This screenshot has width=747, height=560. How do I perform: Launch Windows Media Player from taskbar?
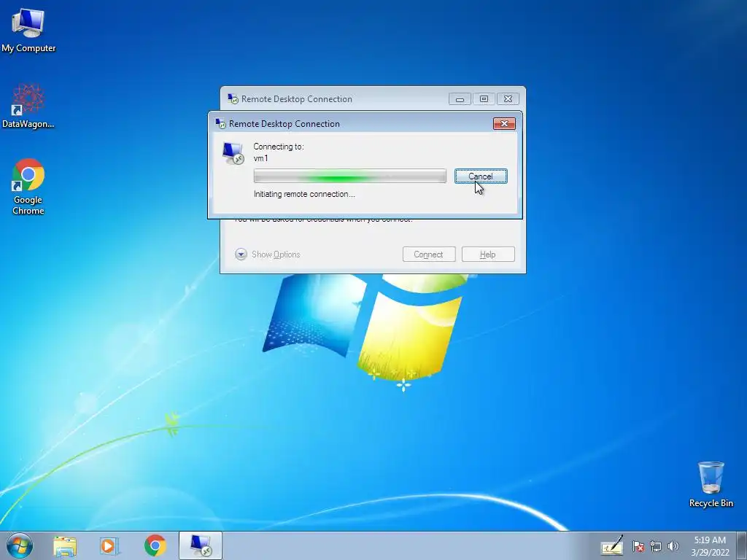click(109, 545)
